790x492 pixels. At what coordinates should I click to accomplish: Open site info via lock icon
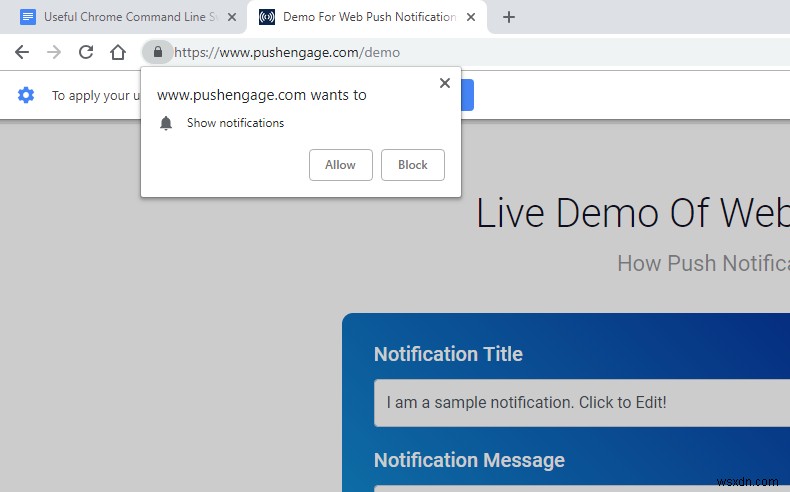[158, 52]
